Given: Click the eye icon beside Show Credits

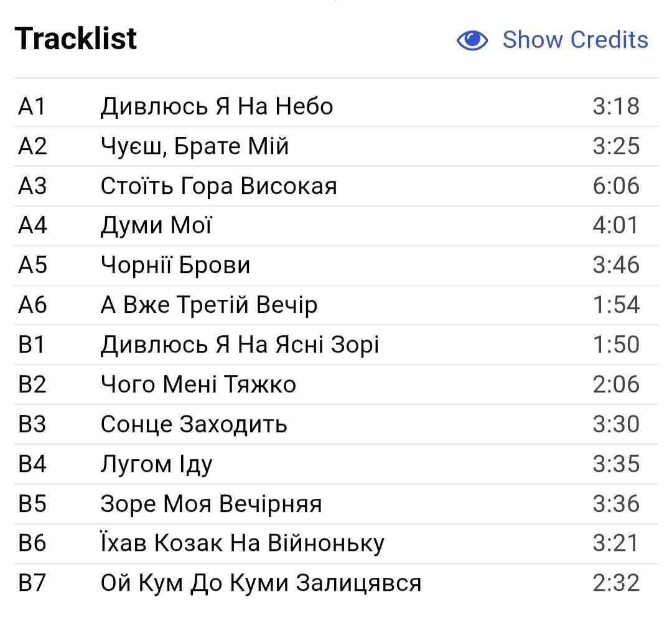Looking at the screenshot, I should tap(472, 40).
